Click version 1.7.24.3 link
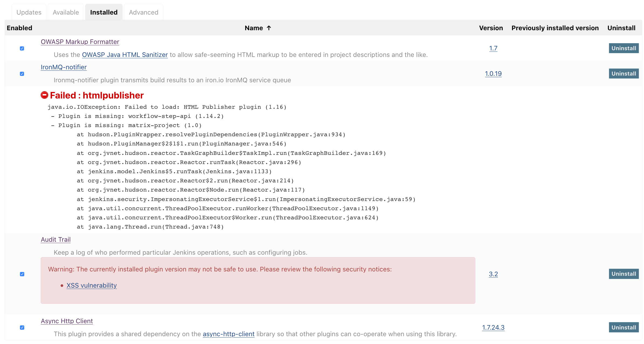The image size is (644, 344). point(493,328)
